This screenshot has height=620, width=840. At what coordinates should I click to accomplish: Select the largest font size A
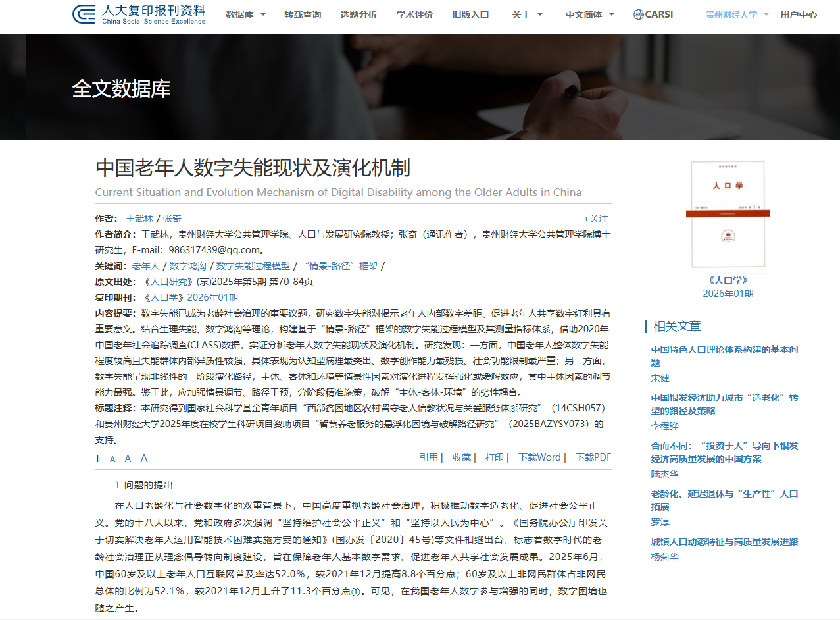pos(144,458)
